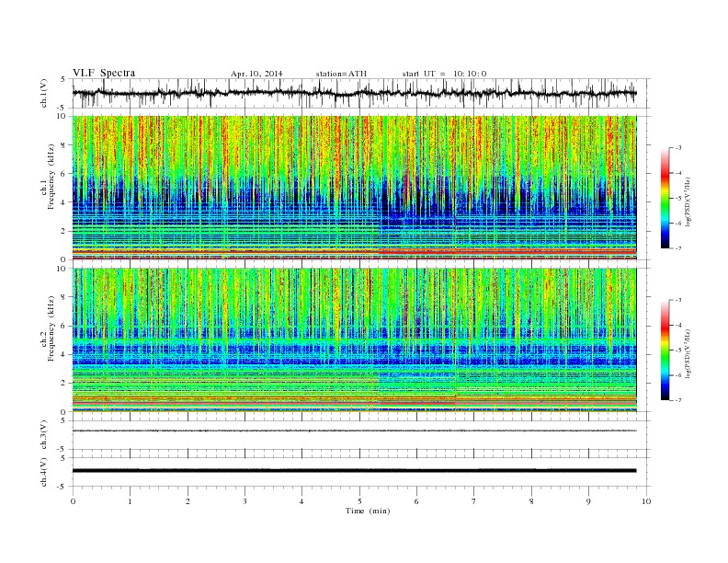Click the "ch.4(V)" axis label
This screenshot has height=563, width=728.
click(x=44, y=472)
